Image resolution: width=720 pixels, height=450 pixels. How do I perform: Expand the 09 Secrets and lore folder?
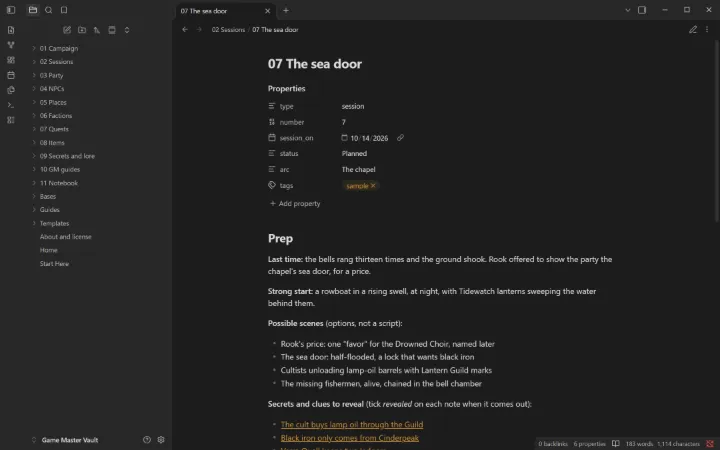[x=67, y=156]
